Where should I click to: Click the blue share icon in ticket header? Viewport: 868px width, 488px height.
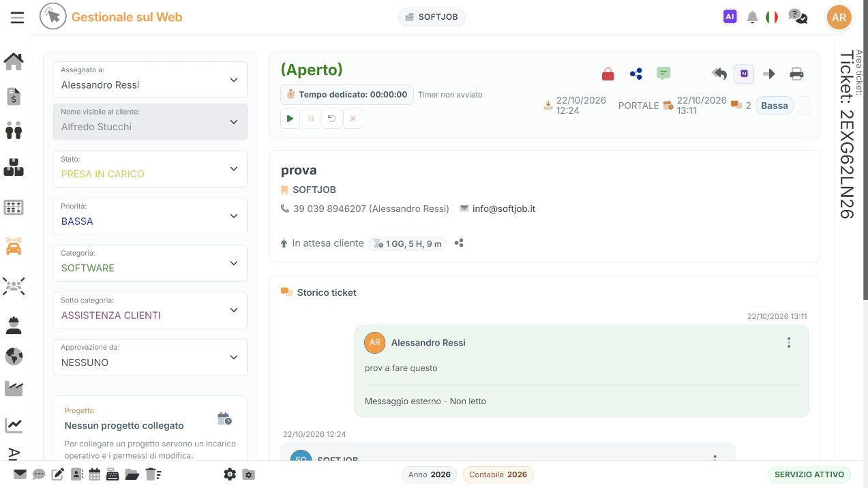(636, 74)
